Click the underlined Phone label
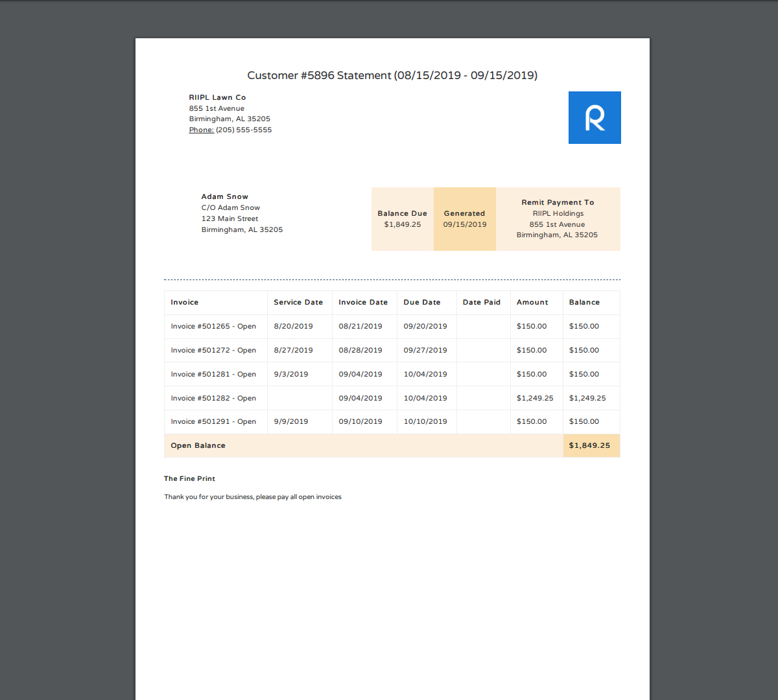This screenshot has width=778, height=700. 201,130
